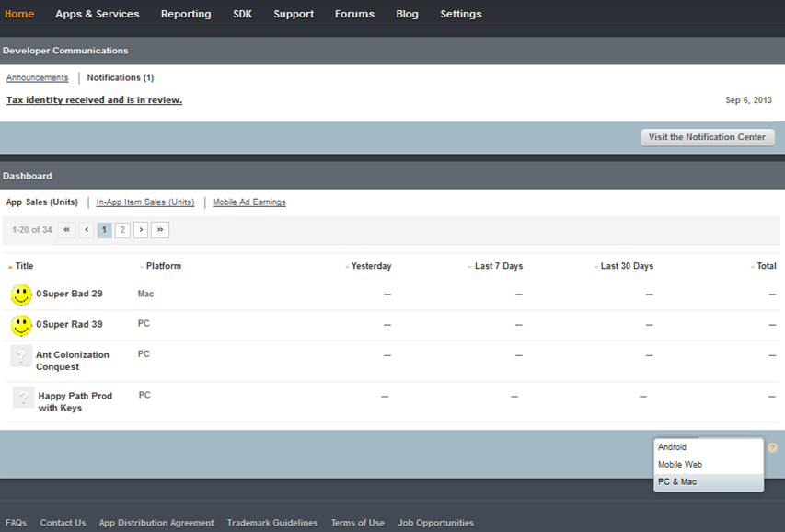Screen dimensions: 785x532
Task: Open the Apps & Services menu
Action: (x=98, y=14)
